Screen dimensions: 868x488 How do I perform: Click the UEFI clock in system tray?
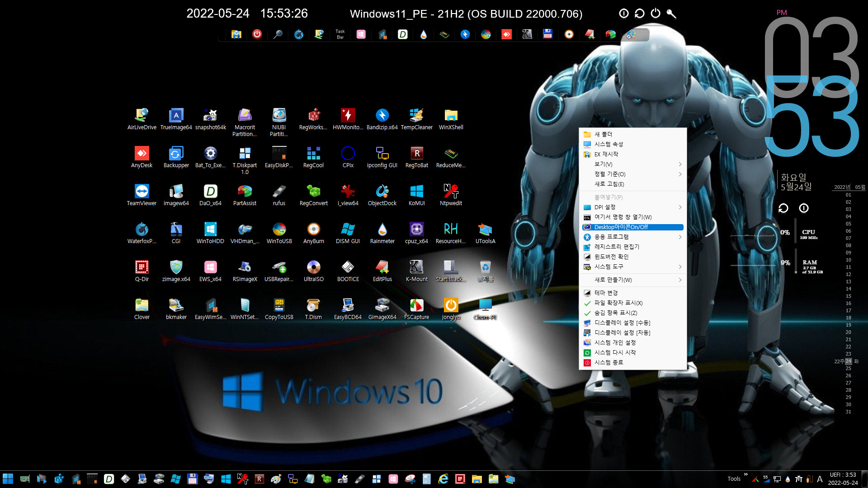tap(843, 479)
